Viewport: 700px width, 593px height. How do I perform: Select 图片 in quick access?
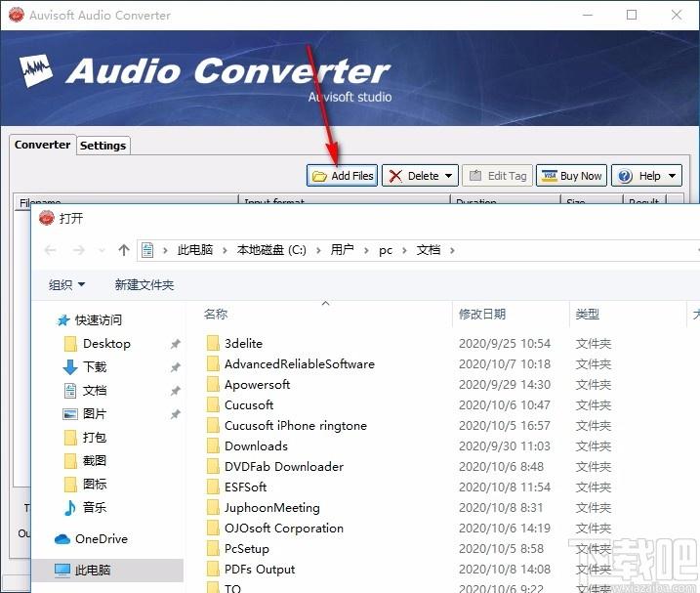pos(95,414)
